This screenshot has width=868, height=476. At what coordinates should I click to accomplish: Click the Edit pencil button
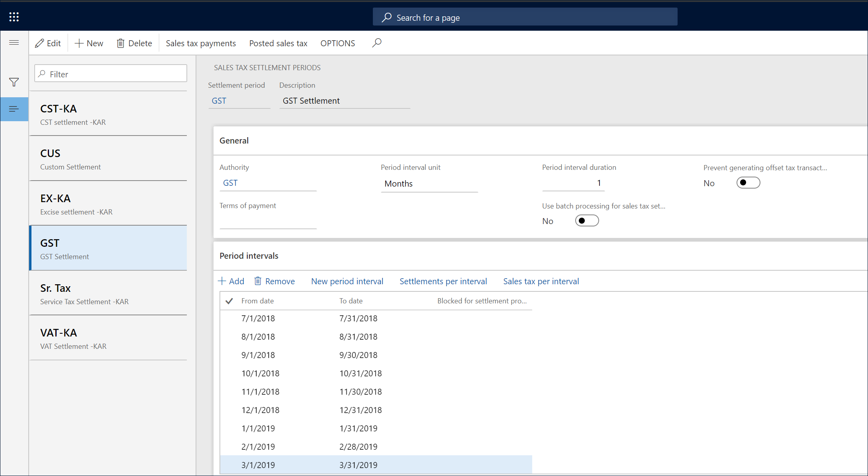(x=48, y=43)
